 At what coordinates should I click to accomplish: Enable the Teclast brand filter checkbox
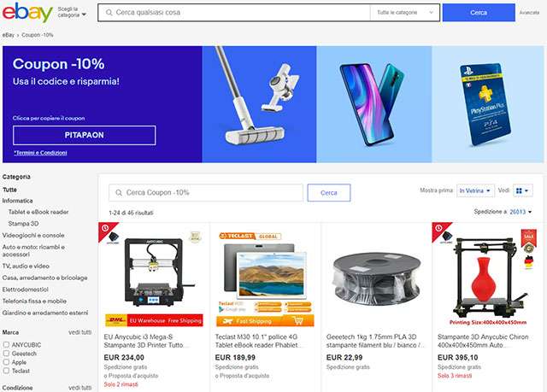(x=6, y=371)
